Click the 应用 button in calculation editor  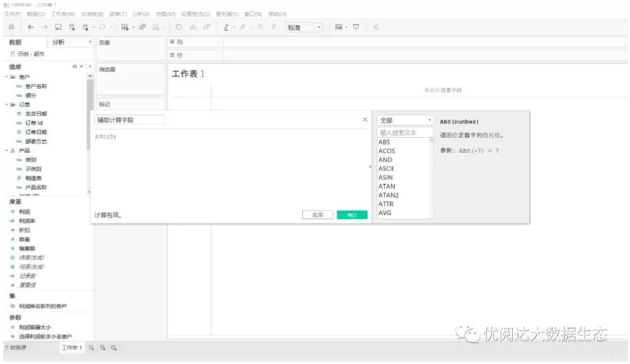[x=317, y=214]
